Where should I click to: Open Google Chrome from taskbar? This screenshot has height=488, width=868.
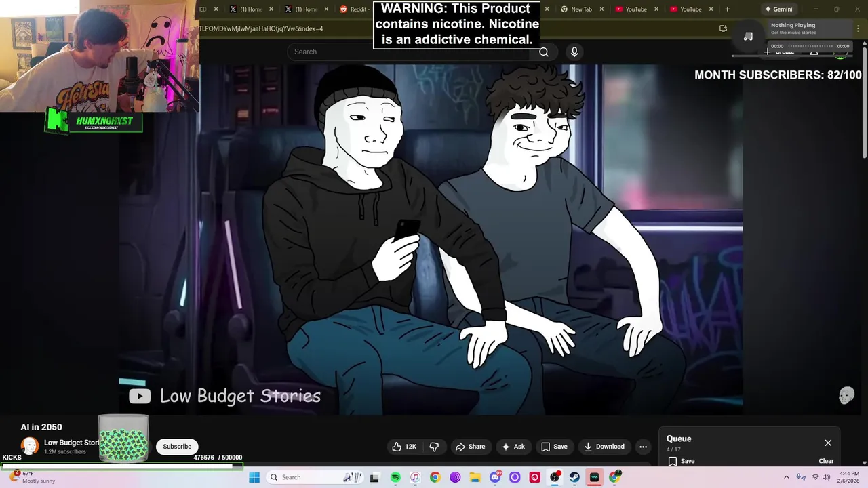tap(435, 477)
